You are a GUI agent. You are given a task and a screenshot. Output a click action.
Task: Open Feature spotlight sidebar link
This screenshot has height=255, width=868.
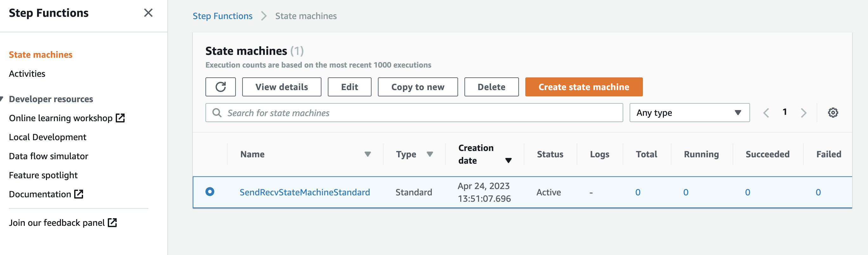(43, 175)
